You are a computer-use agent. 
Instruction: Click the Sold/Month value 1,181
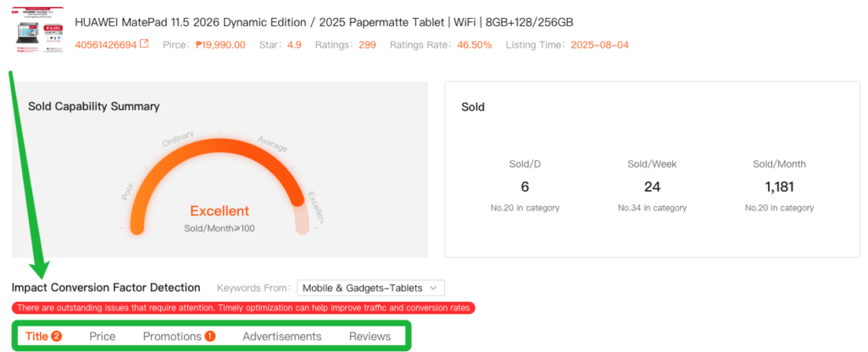click(779, 187)
